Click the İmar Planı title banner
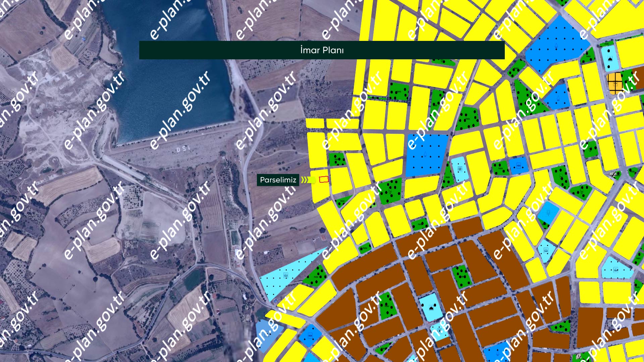 coord(322,50)
